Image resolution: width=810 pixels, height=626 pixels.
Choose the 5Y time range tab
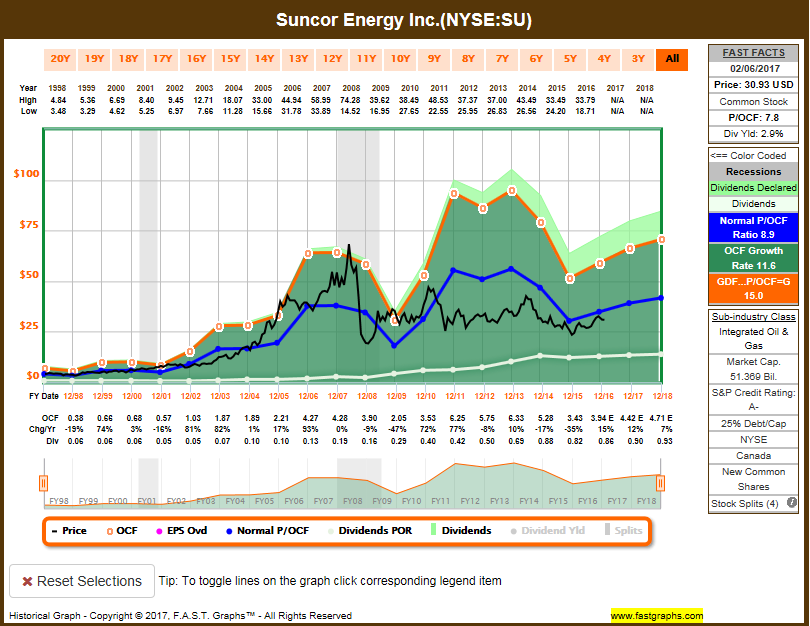[570, 59]
